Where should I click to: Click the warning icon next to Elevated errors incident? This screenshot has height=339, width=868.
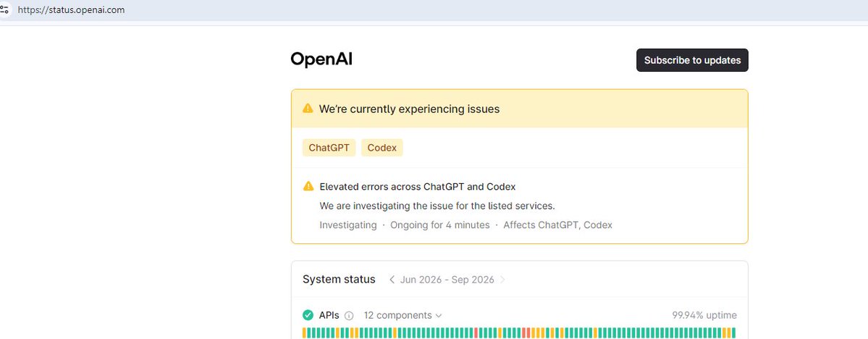(x=308, y=186)
